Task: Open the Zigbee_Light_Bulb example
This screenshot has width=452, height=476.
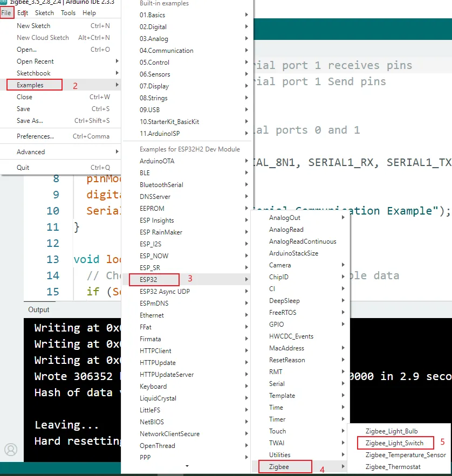Action: pyautogui.click(x=399, y=431)
